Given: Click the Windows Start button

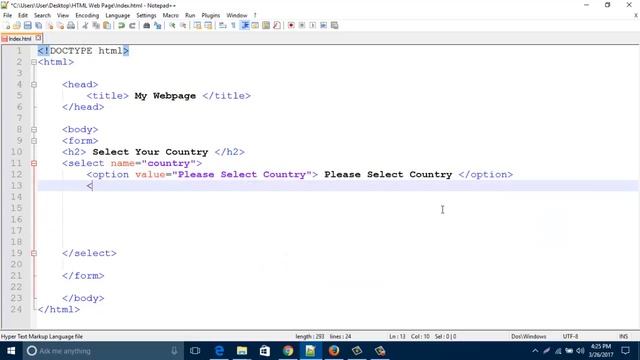Looking at the screenshot, I should [11, 351].
